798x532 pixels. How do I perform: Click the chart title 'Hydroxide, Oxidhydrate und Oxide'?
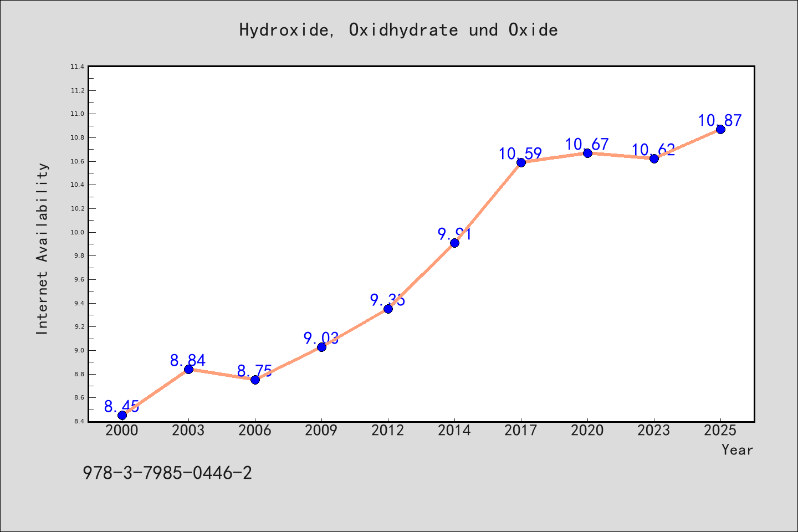coord(398,30)
